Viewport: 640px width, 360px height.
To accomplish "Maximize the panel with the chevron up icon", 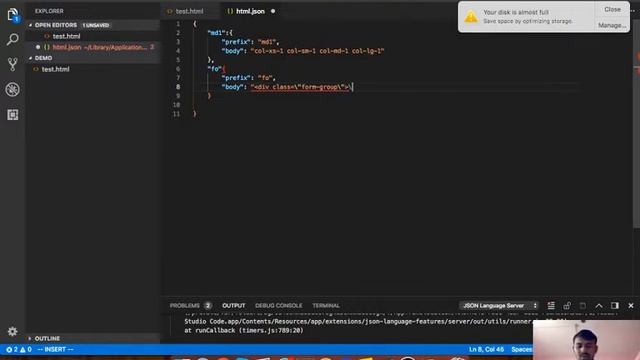I will click(599, 306).
